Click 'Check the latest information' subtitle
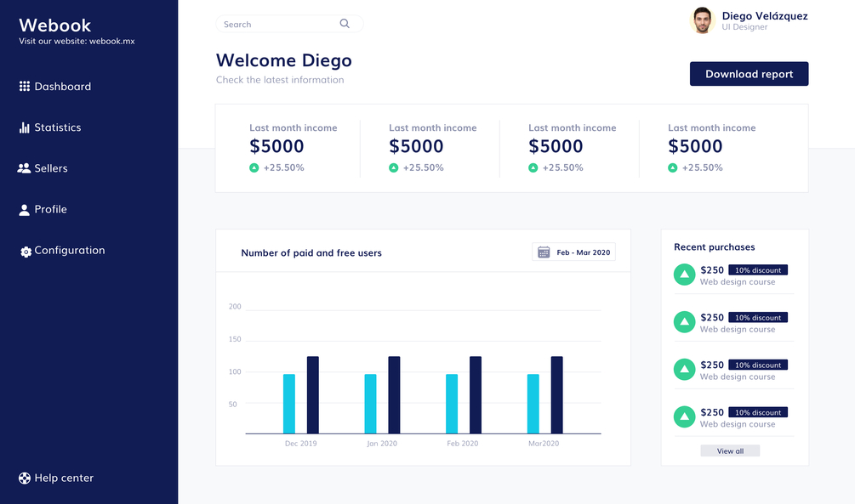855x504 pixels. coord(280,80)
